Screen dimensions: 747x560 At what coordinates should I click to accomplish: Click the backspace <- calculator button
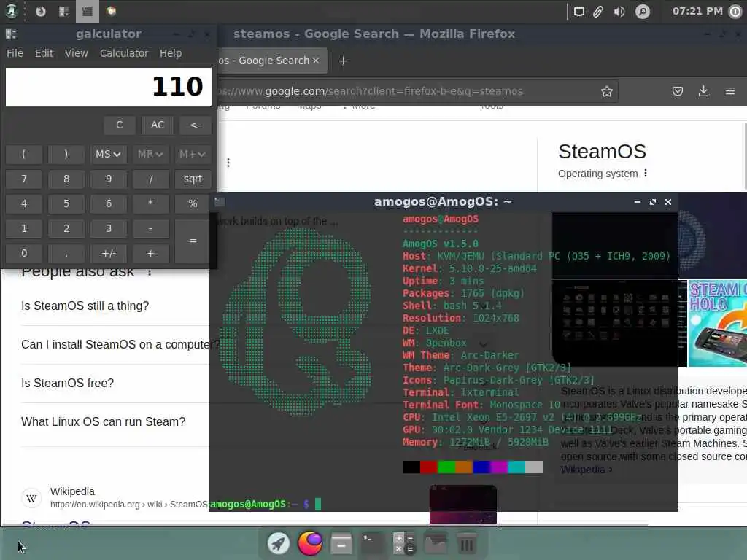[196, 125]
